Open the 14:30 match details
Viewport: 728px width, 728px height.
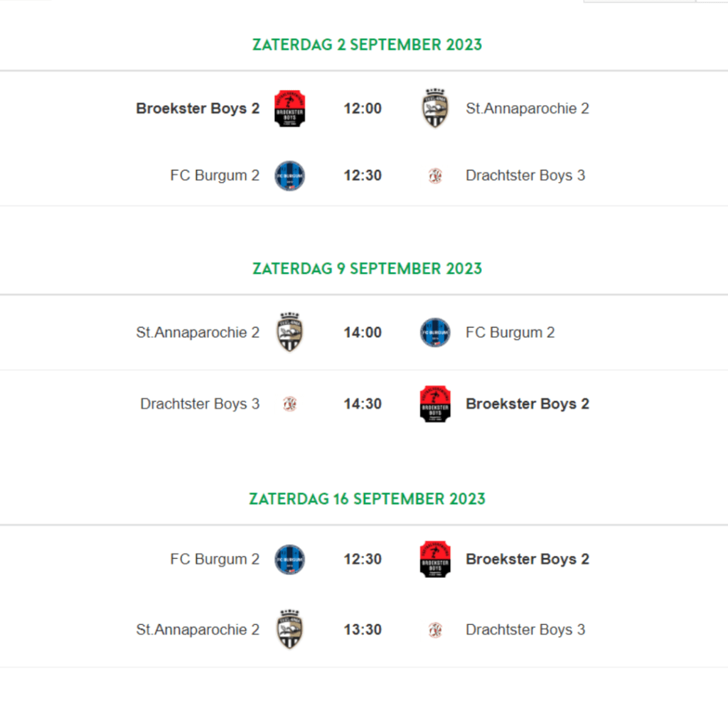coord(363,404)
